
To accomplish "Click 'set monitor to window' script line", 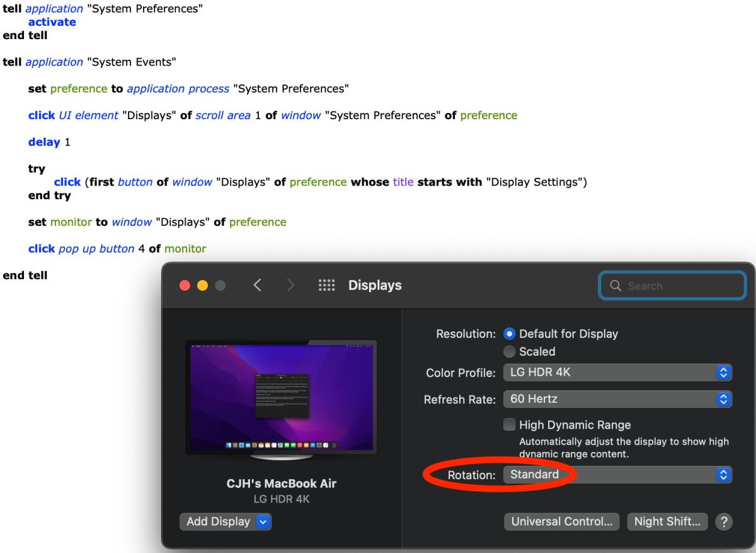I will pyautogui.click(x=157, y=222).
